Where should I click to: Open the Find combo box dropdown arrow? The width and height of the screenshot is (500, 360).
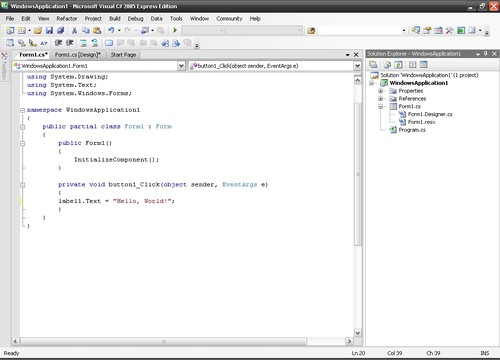pos(404,31)
